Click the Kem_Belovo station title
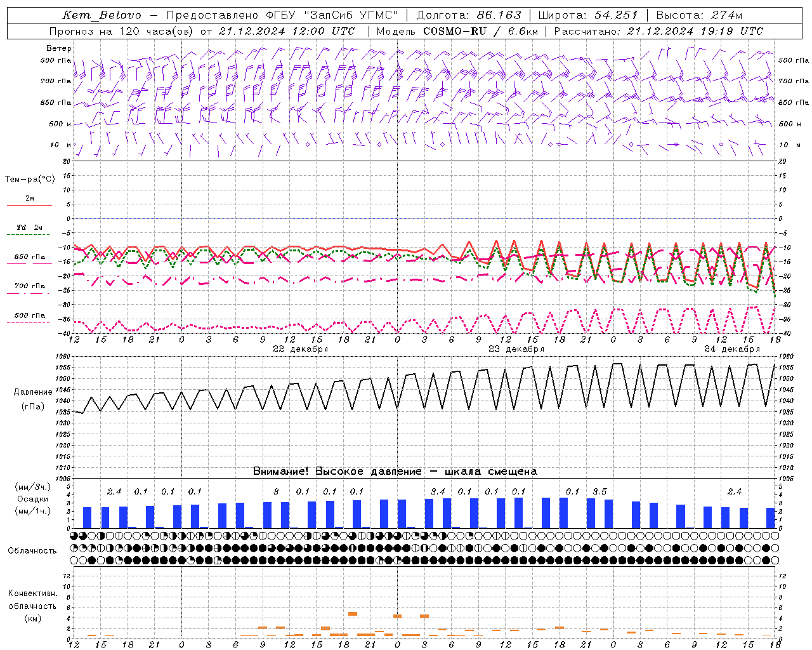Viewport: 812px width, 650px height. pyautogui.click(x=102, y=15)
